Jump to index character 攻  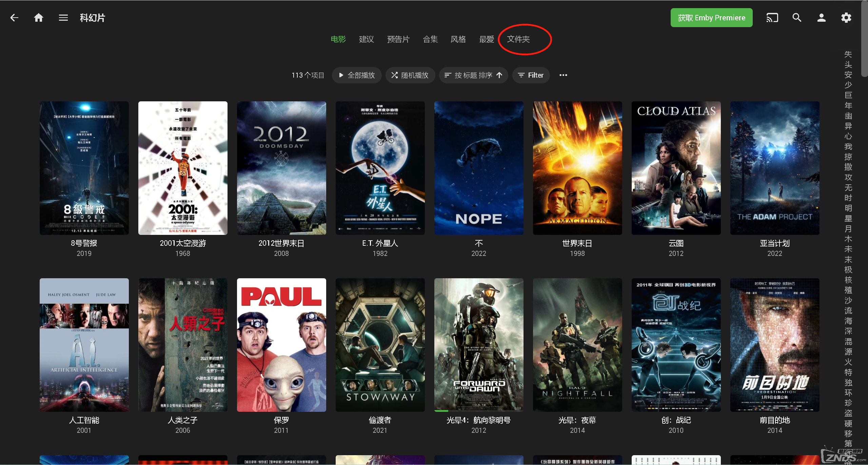[848, 177]
